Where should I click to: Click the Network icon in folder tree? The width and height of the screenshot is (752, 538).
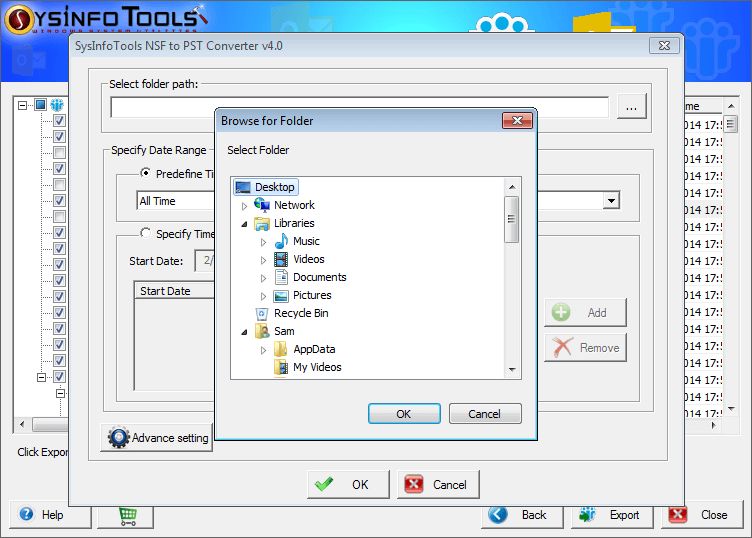[262, 205]
